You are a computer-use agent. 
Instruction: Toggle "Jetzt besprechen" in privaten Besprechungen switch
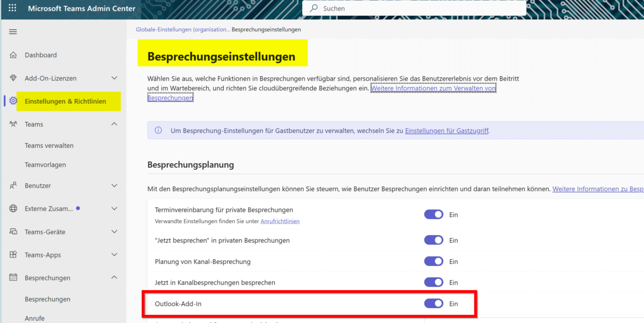(434, 240)
